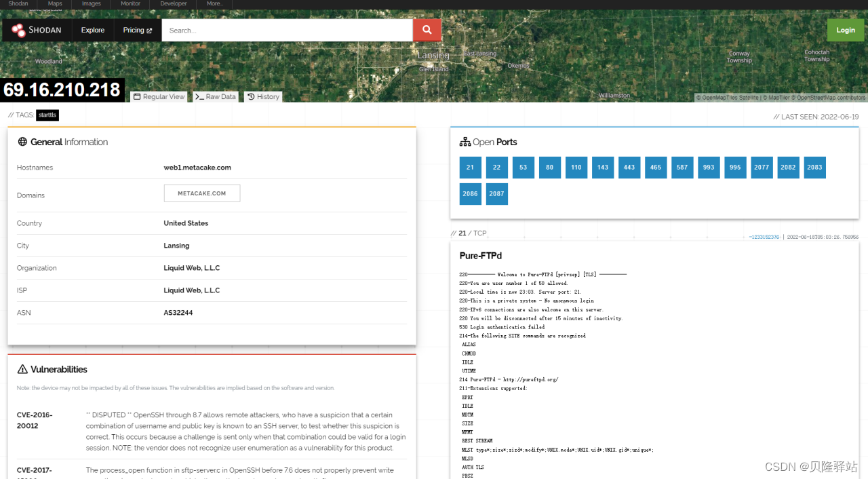The height and width of the screenshot is (479, 868).
Task: Jump to open port 21
Action: coord(471,167)
